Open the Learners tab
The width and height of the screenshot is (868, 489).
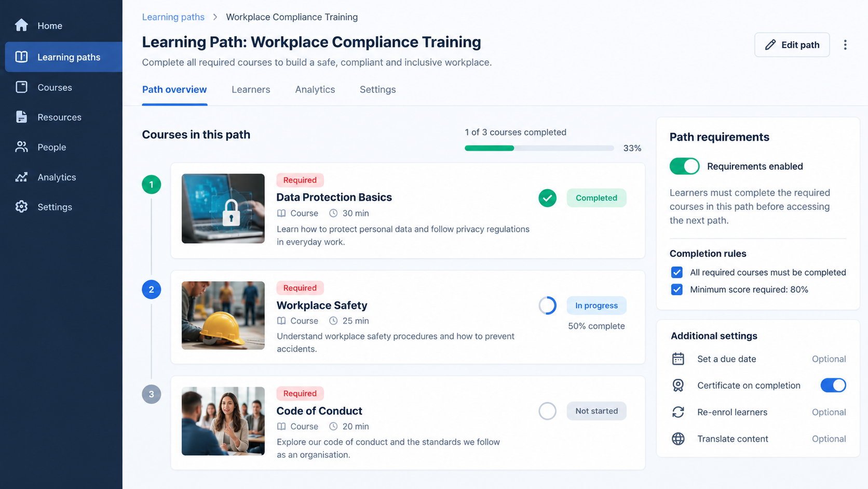(251, 89)
